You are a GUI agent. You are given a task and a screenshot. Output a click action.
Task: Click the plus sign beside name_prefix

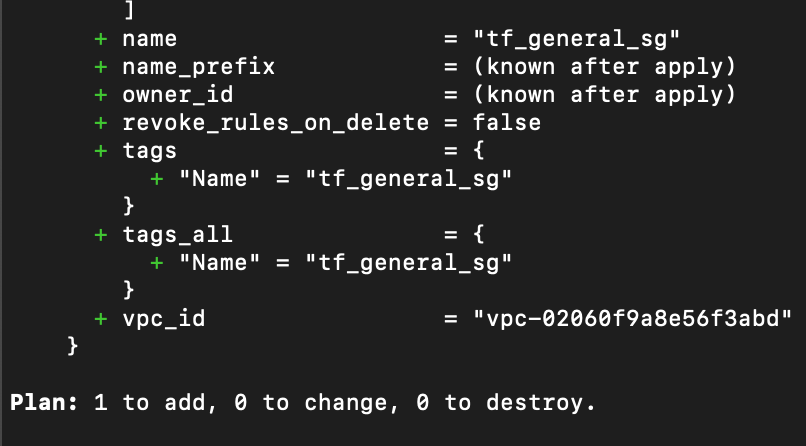pyautogui.click(x=101, y=67)
